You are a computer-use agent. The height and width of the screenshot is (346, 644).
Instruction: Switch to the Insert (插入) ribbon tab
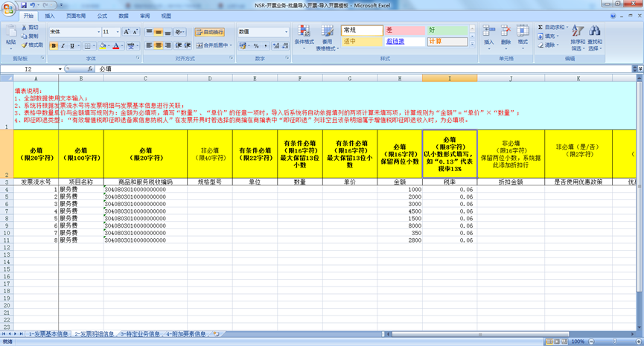pyautogui.click(x=50, y=16)
